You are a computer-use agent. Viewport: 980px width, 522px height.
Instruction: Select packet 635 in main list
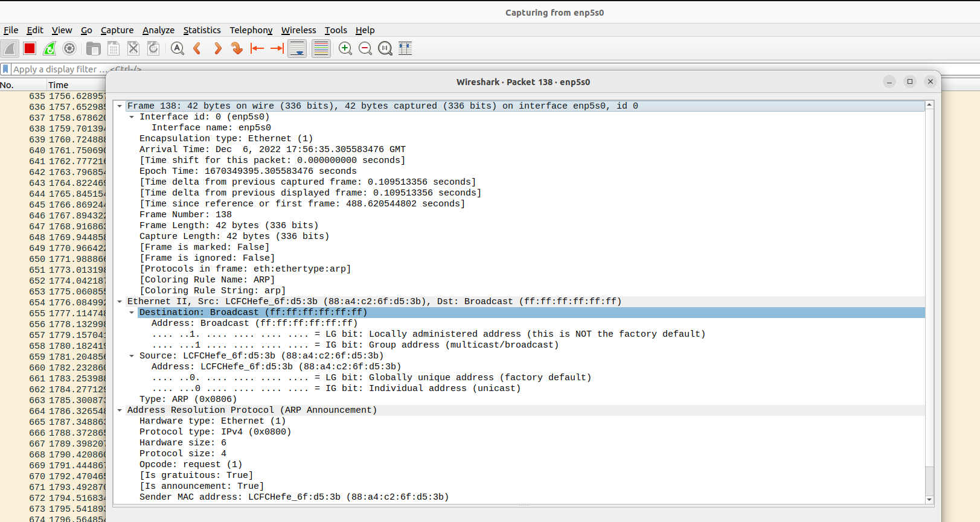(x=53, y=97)
